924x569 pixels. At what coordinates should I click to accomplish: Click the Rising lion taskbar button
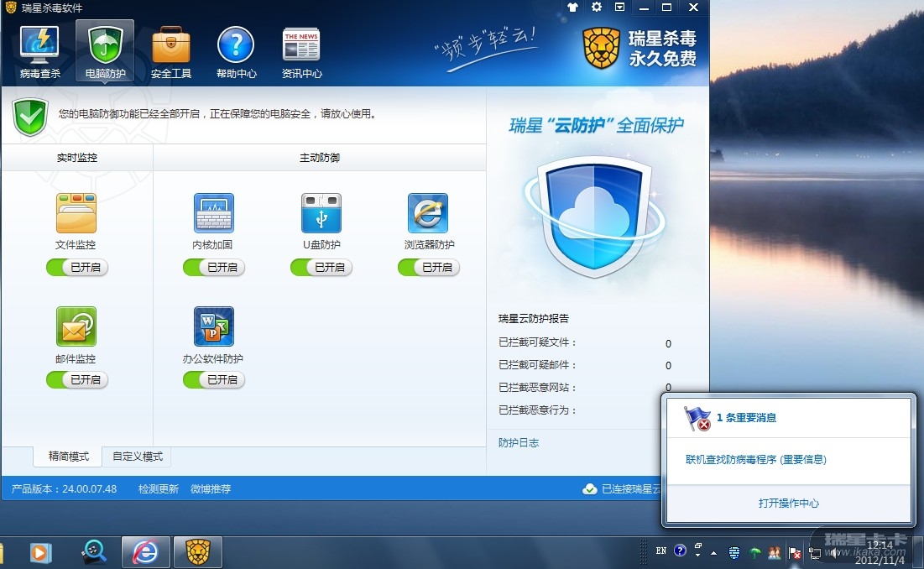coord(198,552)
